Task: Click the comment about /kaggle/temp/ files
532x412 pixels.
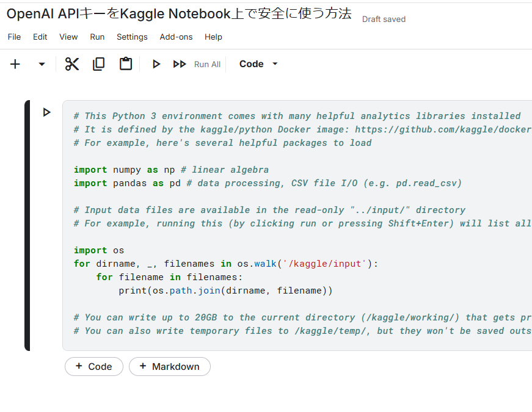Action: [302, 331]
